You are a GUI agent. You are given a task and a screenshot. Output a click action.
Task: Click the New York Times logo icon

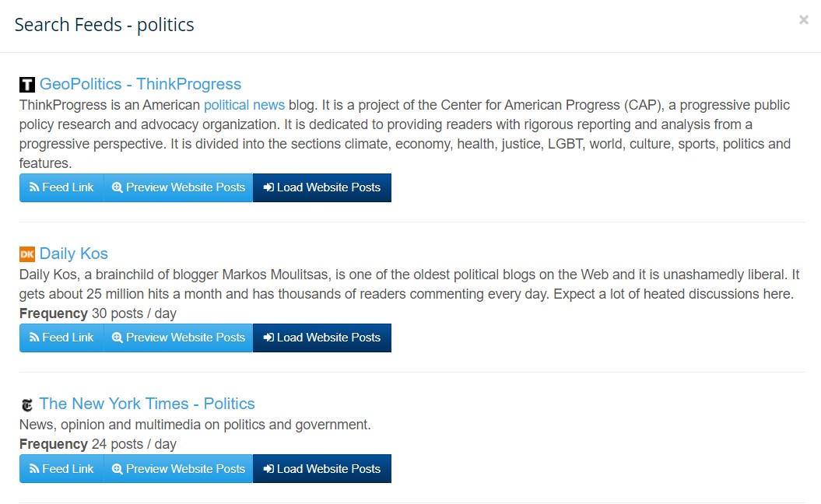tap(27, 404)
